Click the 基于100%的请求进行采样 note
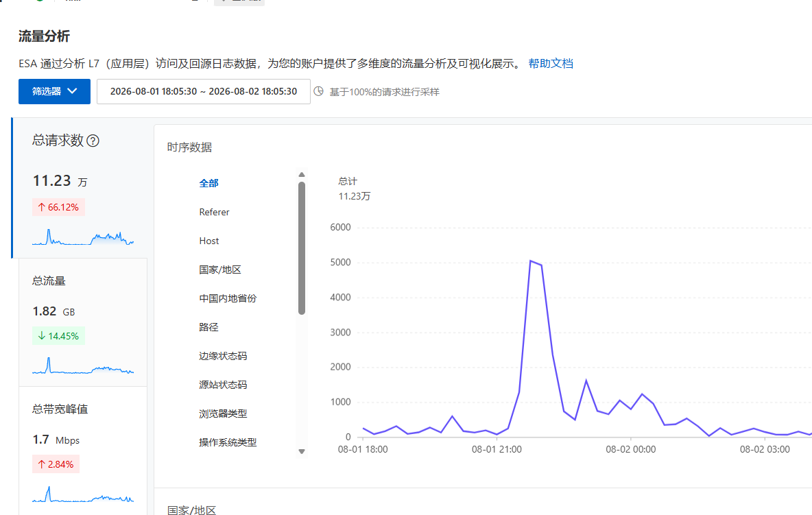This screenshot has width=812, height=515. click(x=384, y=92)
